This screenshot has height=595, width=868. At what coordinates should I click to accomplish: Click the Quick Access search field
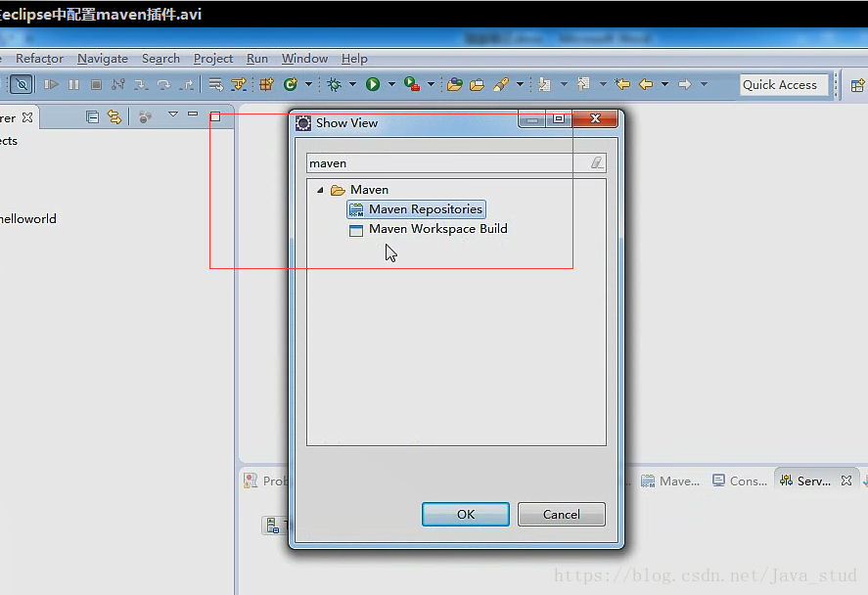784,85
